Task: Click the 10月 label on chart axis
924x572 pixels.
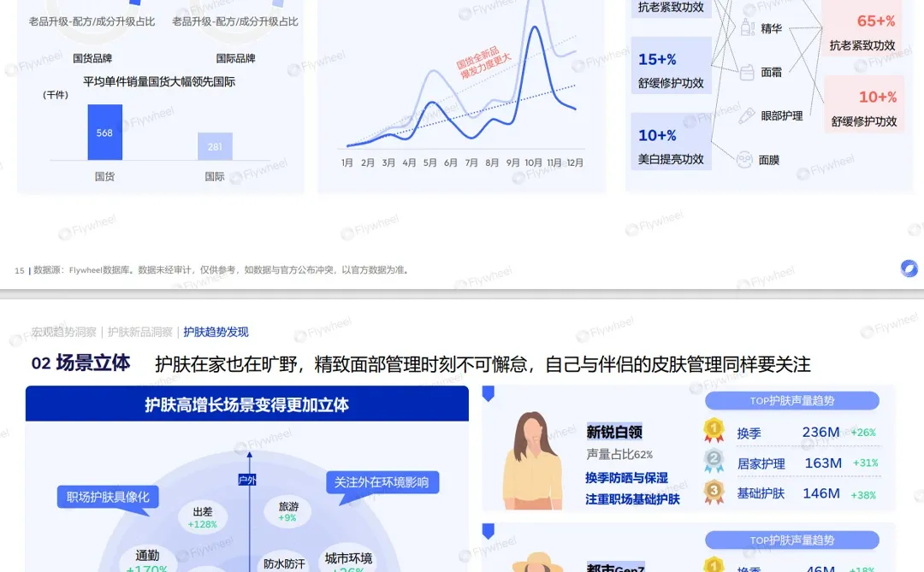Action: 533,162
